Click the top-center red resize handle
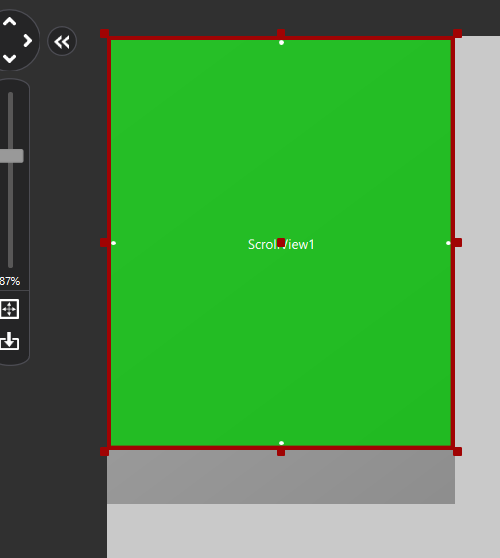 (x=281, y=33)
